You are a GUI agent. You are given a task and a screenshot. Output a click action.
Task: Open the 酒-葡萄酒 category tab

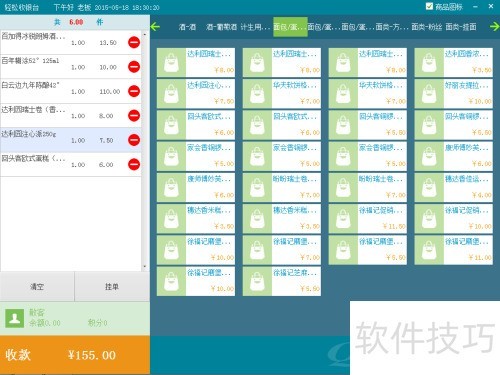coord(221,27)
